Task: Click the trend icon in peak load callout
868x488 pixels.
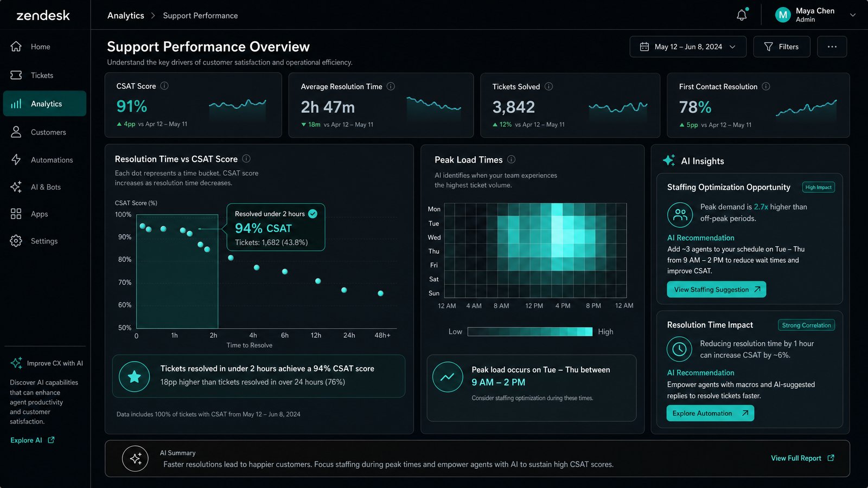Action: tap(448, 377)
